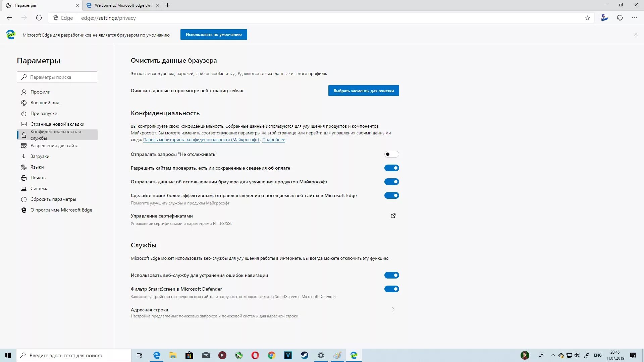Dismiss the default browser notification bar
Screen dimensions: 644x362
click(x=636, y=35)
